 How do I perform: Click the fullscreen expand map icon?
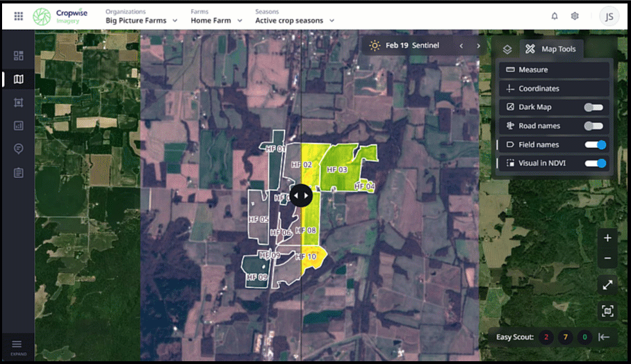coord(607,285)
